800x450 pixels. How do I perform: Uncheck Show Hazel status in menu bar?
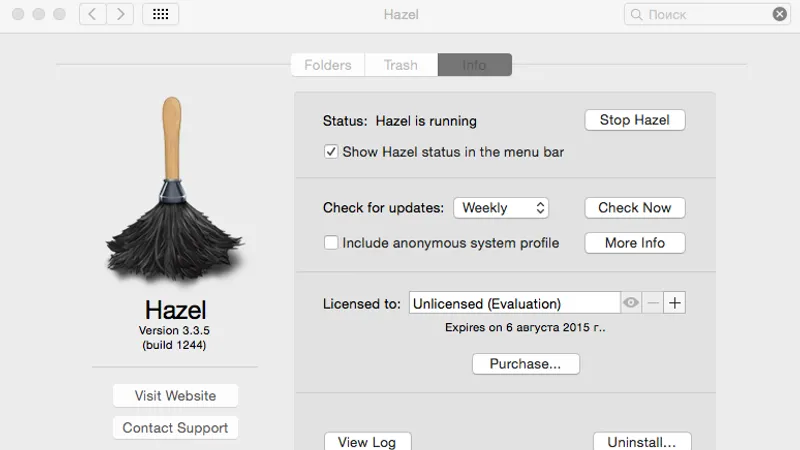[331, 152]
